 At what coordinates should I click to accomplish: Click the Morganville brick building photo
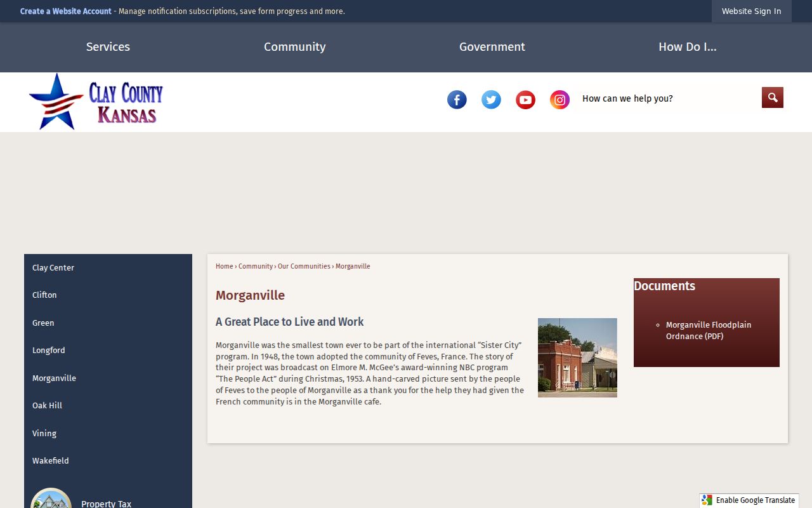[x=577, y=358]
